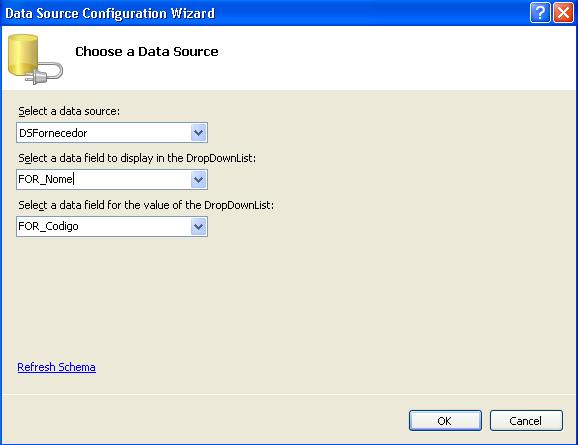578x445 pixels.
Task: Close the Data Source Configuration Wizard
Action: (x=563, y=13)
